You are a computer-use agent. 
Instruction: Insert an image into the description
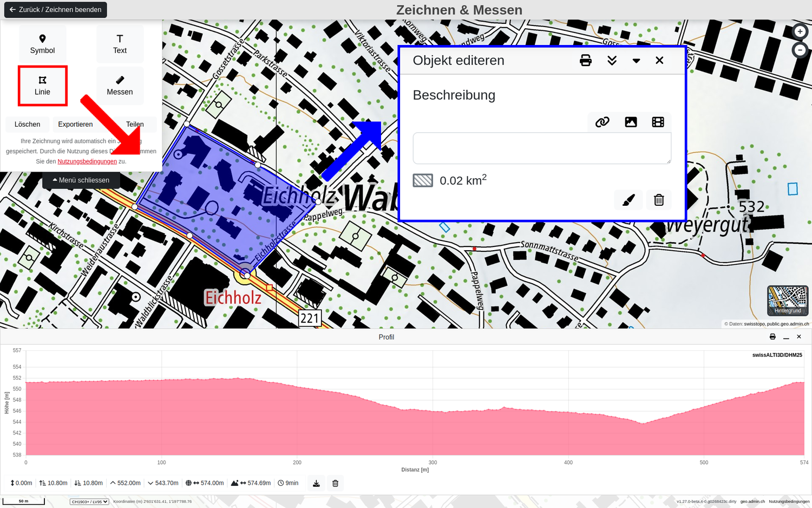click(x=630, y=122)
